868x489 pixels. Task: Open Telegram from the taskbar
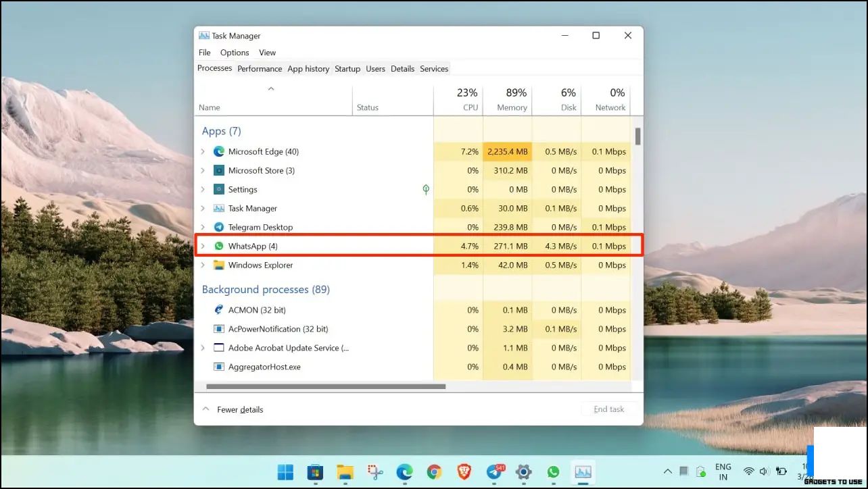[x=494, y=472]
